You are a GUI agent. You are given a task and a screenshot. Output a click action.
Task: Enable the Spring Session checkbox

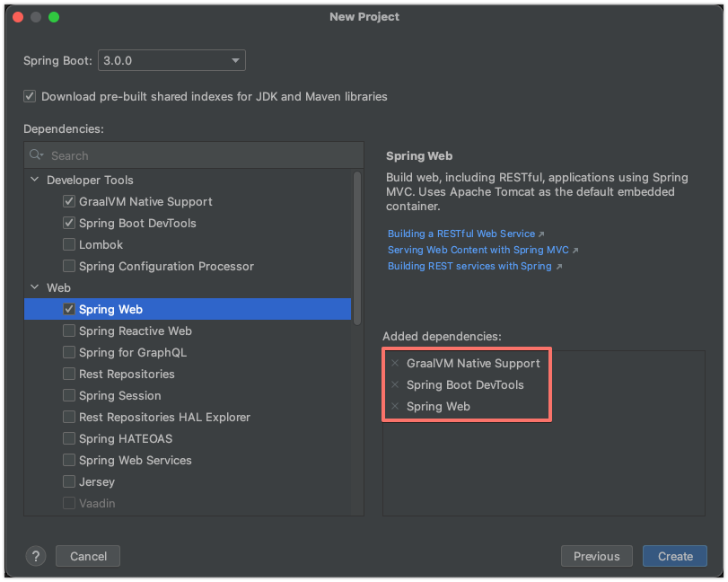pyautogui.click(x=69, y=396)
